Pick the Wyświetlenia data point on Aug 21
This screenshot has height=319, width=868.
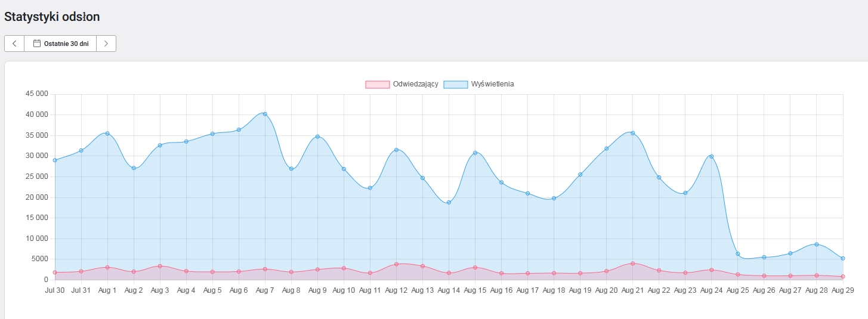pos(632,133)
